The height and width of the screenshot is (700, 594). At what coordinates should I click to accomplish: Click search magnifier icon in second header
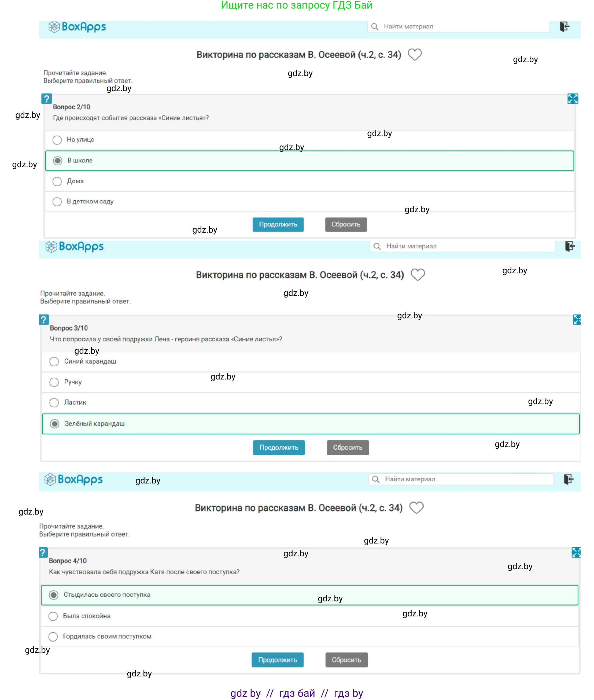click(x=377, y=246)
